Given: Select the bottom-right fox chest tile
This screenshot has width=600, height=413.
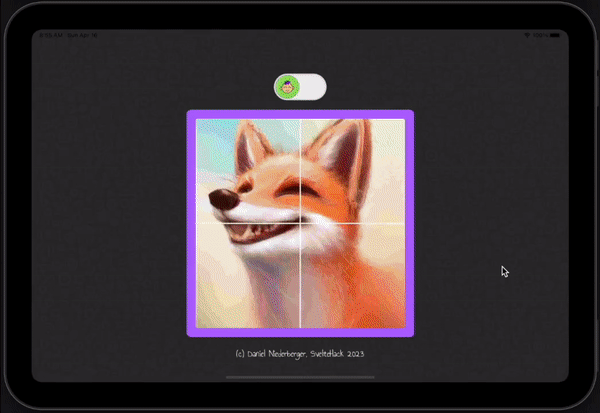Looking at the screenshot, I should tap(353, 276).
